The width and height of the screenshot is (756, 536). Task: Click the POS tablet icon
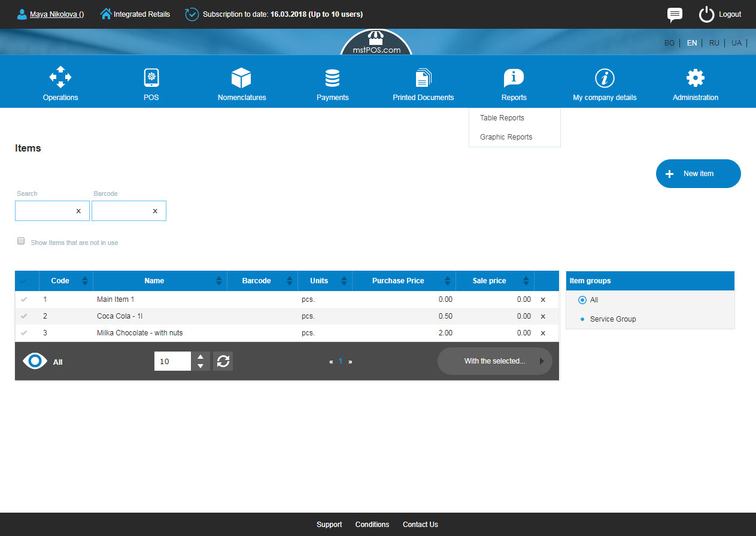(x=151, y=78)
